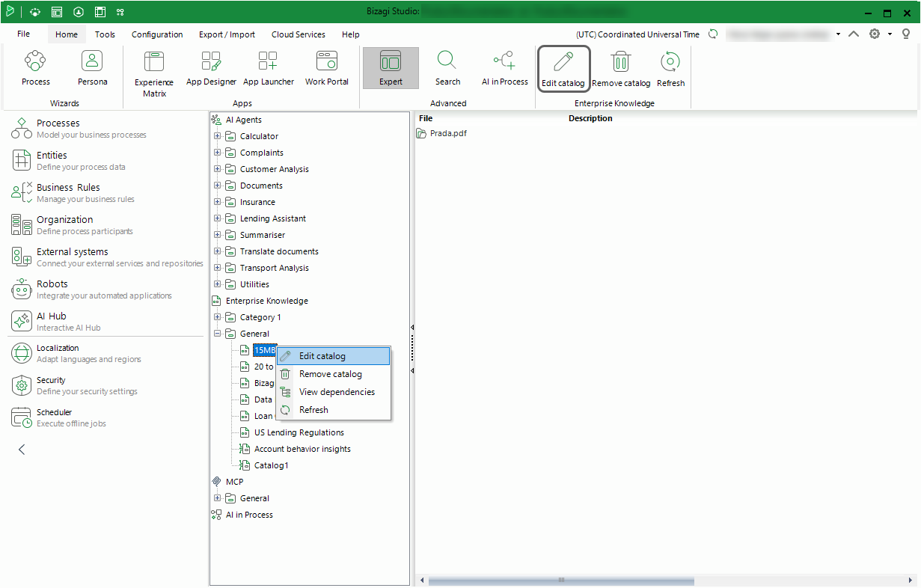Launch the Persona wizard

pos(92,69)
